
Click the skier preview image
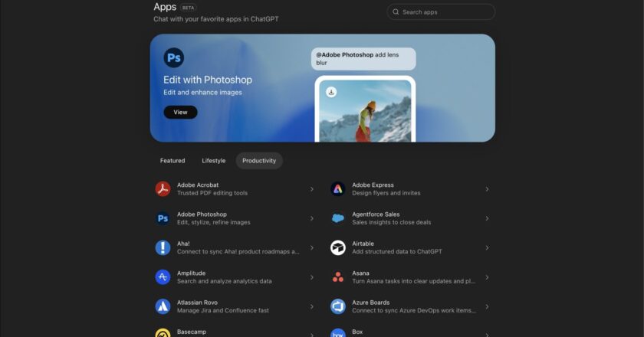click(x=365, y=111)
